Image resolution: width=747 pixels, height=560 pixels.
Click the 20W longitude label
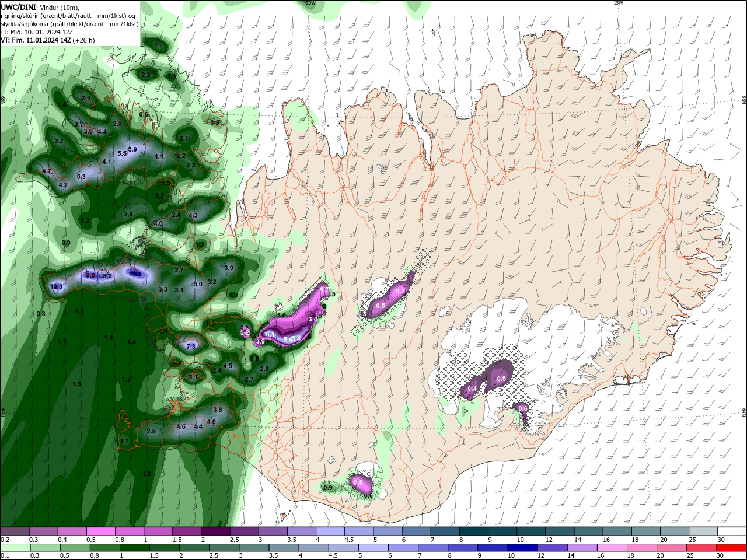coord(310,3)
